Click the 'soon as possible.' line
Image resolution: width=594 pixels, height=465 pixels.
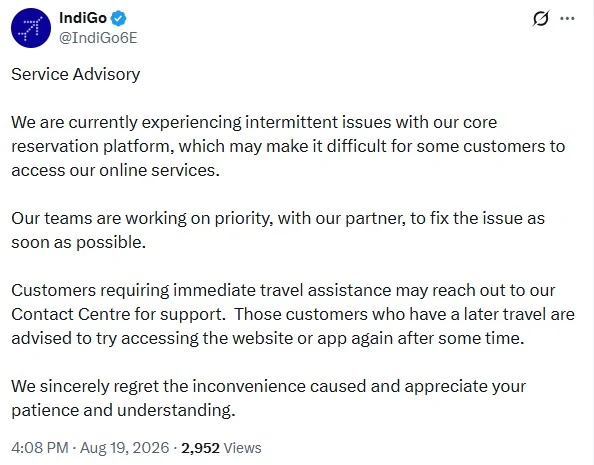click(78, 242)
